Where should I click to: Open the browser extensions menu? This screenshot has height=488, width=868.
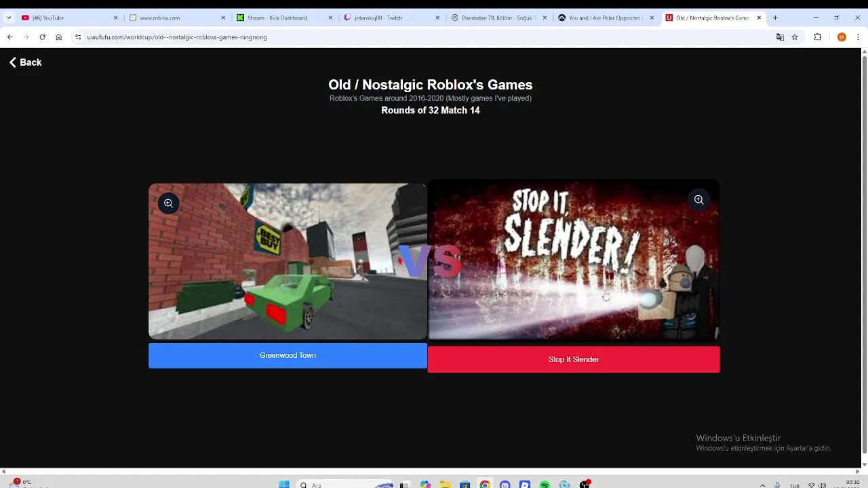(818, 37)
